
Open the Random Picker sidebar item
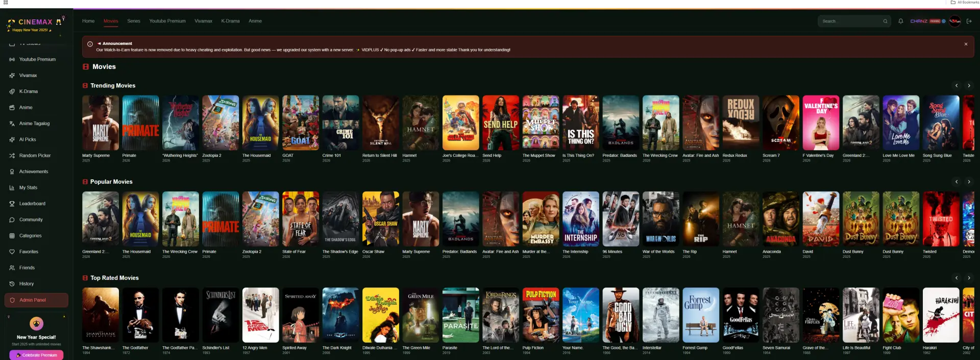tap(37, 156)
